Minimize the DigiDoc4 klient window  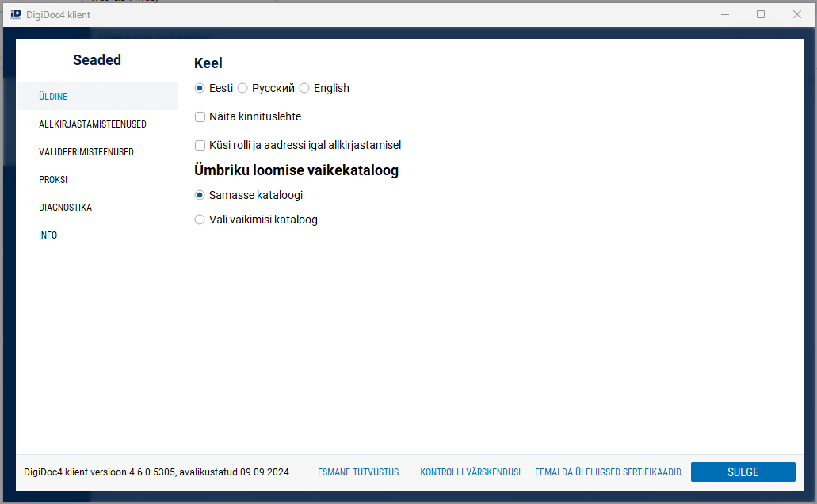[725, 14]
